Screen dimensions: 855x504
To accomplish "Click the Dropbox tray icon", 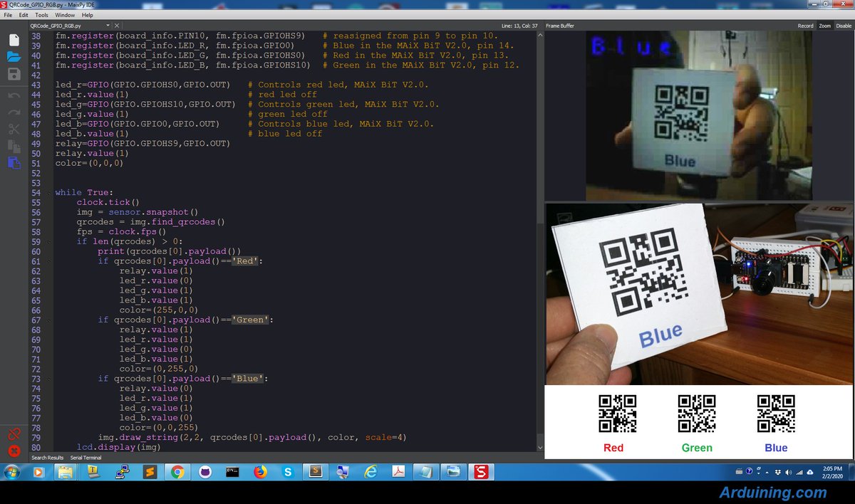I will [x=777, y=472].
